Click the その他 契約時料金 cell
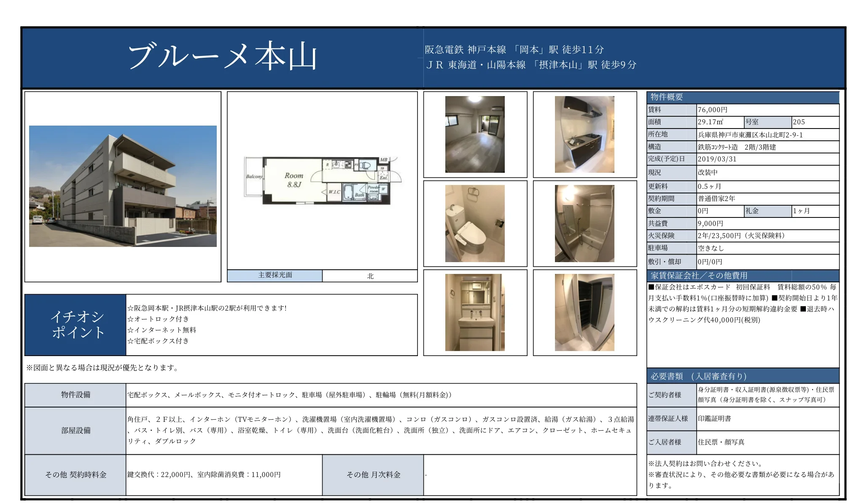 coord(75,475)
